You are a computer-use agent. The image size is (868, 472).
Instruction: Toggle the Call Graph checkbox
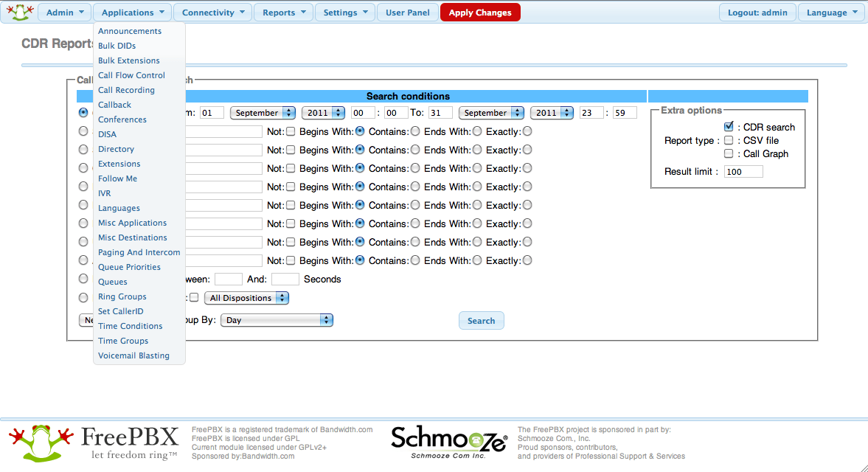[x=729, y=153]
